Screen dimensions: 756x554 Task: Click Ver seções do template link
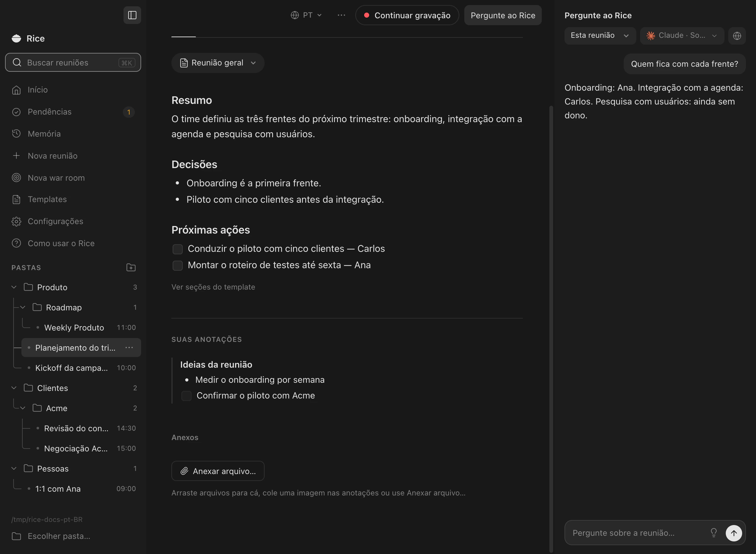pyautogui.click(x=213, y=287)
